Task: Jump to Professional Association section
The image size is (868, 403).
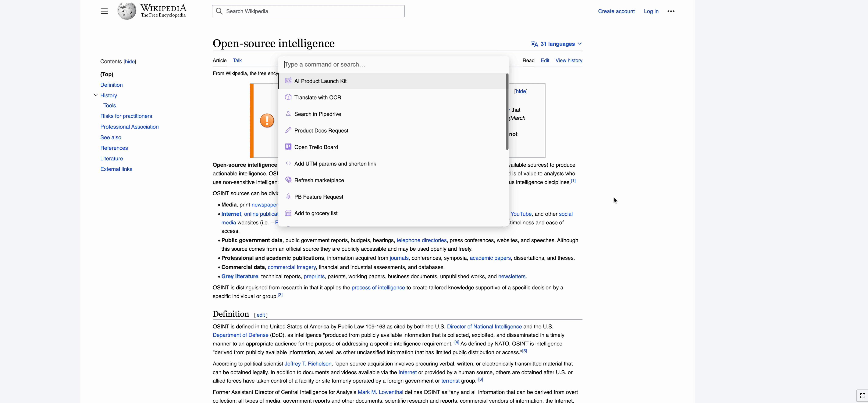Action: 129,127
